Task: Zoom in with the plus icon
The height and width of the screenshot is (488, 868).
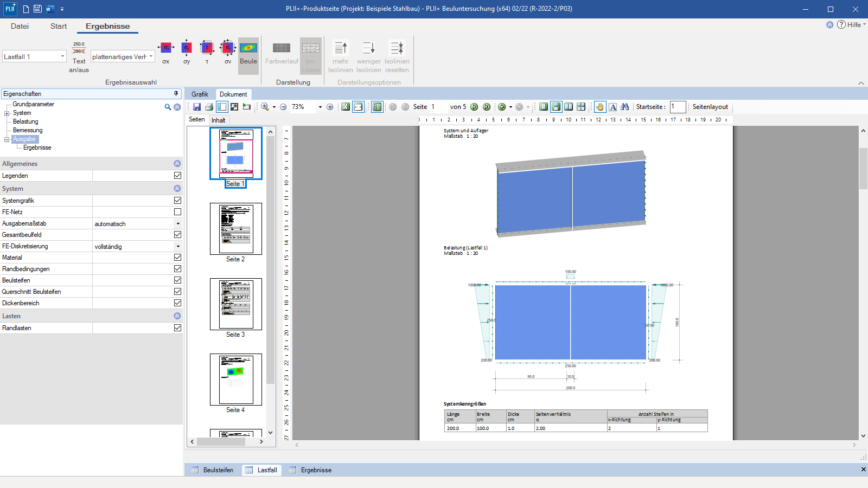Action: 330,107
